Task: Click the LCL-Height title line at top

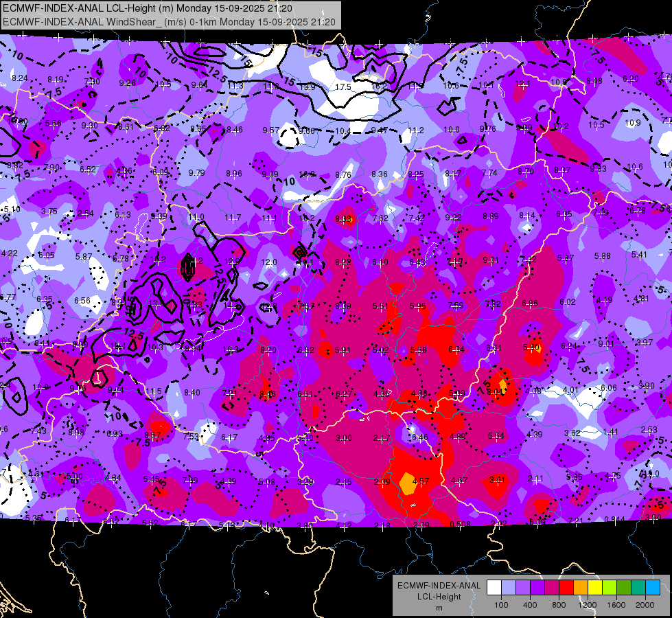Action: [x=148, y=8]
